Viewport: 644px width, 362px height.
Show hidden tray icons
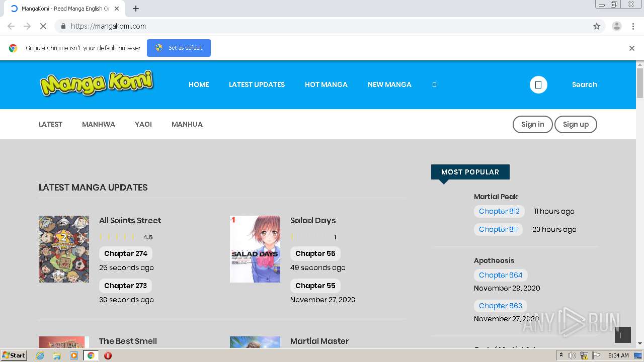tap(561, 355)
